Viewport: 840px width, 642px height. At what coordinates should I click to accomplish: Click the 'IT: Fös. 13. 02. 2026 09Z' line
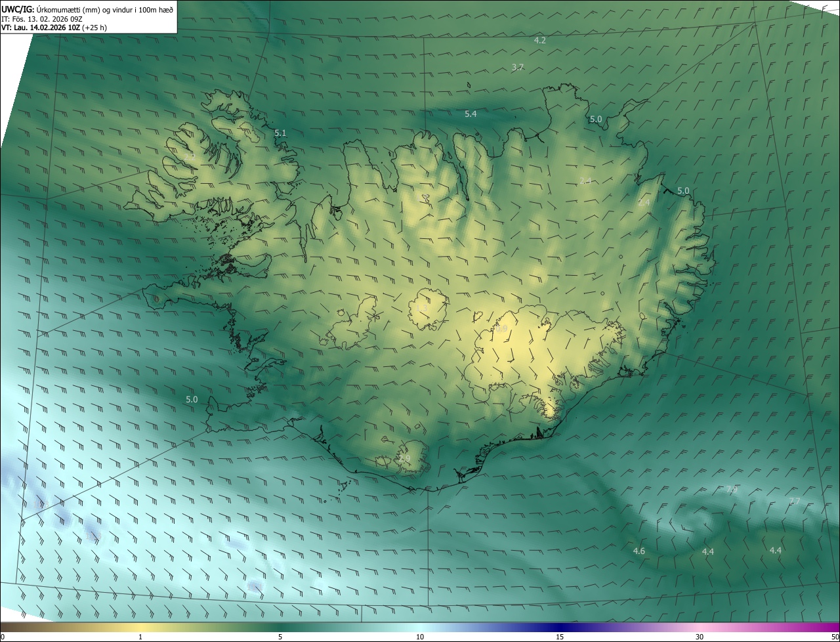[x=43, y=18]
